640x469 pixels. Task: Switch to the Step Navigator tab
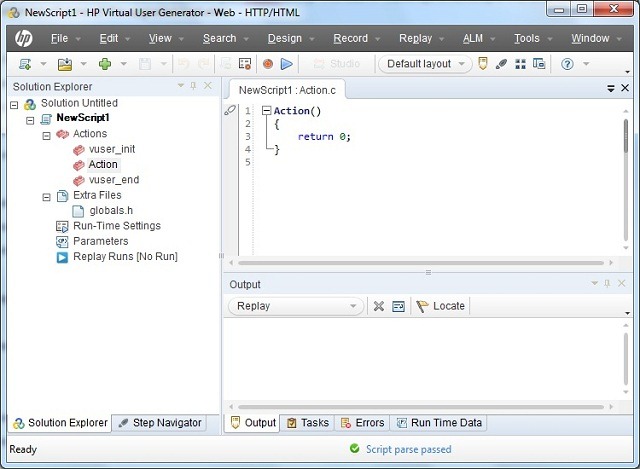click(160, 423)
